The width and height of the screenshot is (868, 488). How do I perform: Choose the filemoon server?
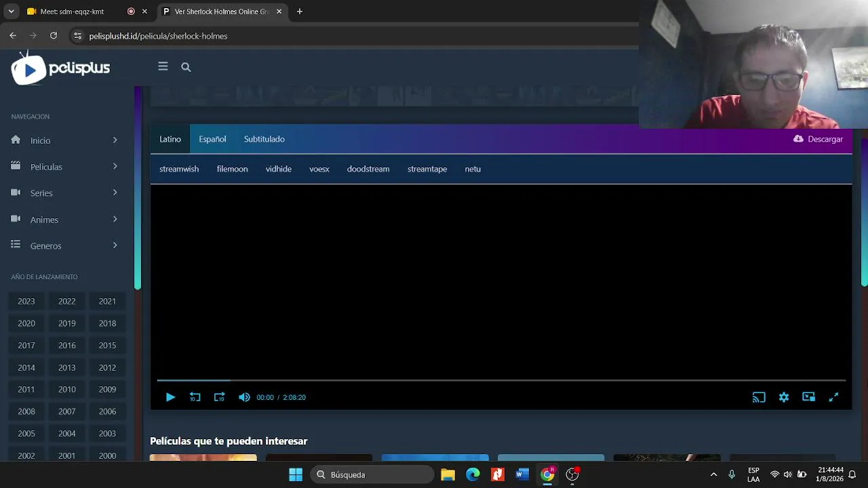pyautogui.click(x=232, y=169)
